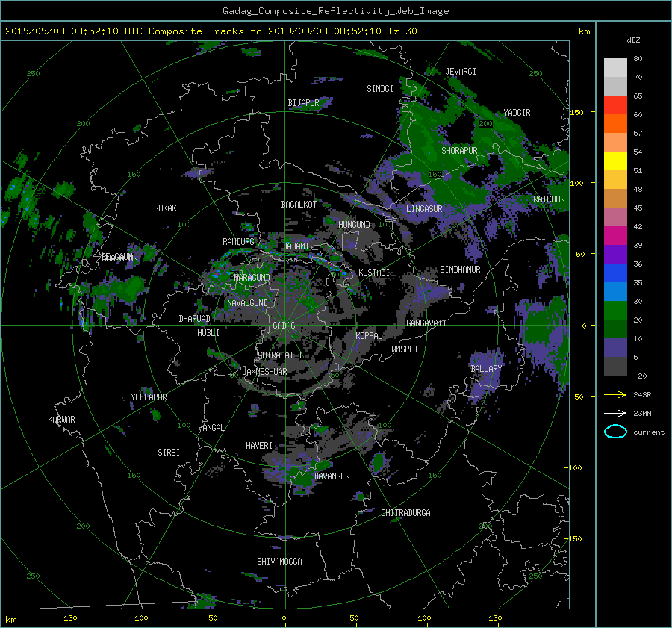Viewport: 672px width, 628px height.
Task: Click the SINDGI city label
Action: [380, 89]
